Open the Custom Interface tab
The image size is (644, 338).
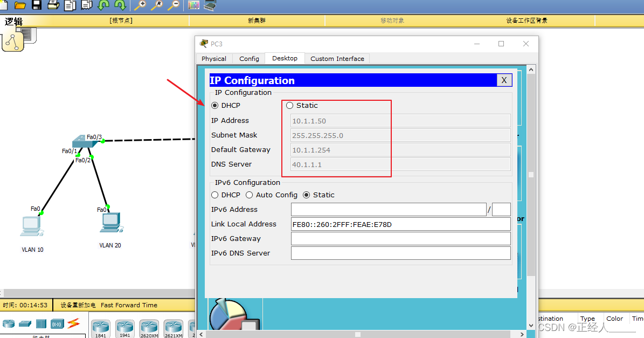pos(337,58)
